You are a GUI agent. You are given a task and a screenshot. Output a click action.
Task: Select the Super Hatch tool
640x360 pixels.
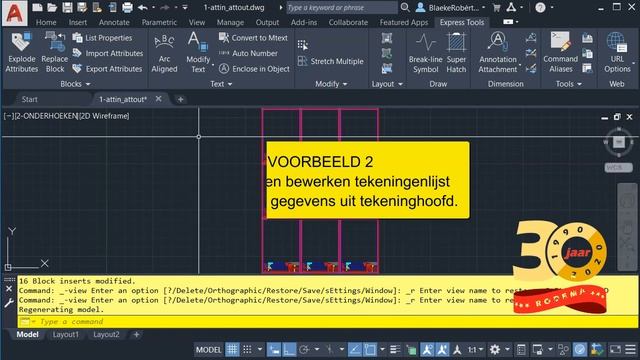pos(456,53)
